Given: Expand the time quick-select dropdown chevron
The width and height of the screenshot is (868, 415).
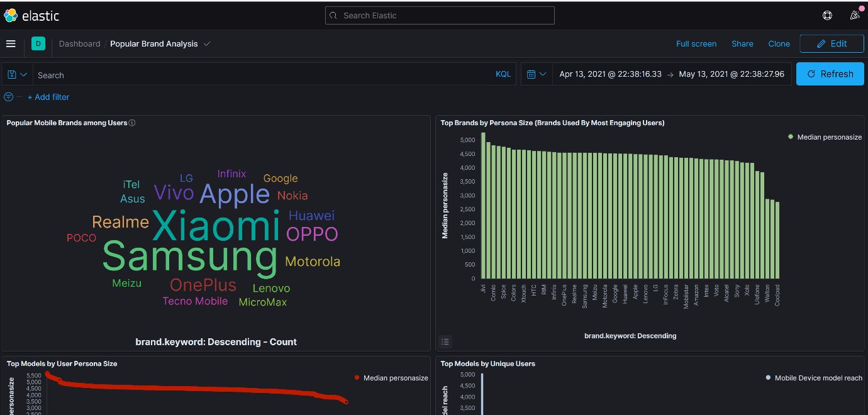Looking at the screenshot, I should 543,74.
